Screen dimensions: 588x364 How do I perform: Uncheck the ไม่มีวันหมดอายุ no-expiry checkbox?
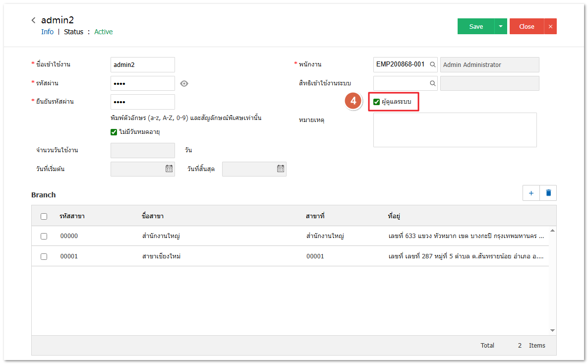pos(114,132)
